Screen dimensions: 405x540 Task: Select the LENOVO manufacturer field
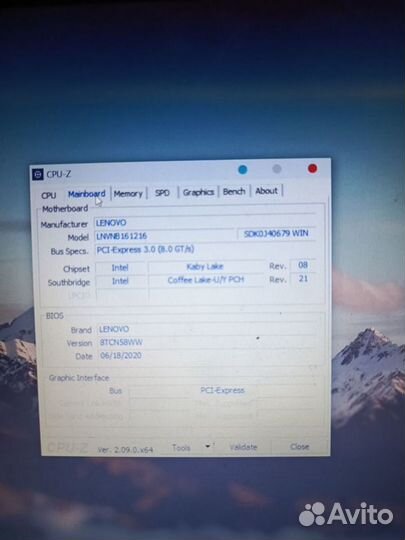[205, 222]
